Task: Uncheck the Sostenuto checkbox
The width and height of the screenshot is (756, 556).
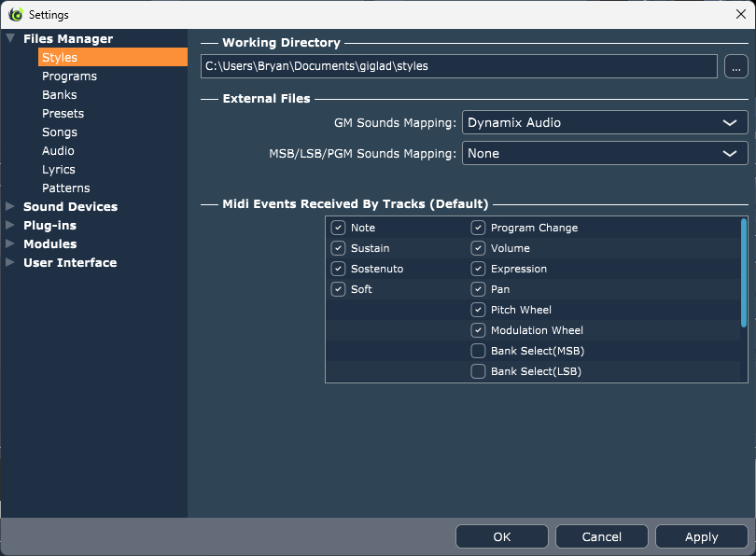Action: coord(338,269)
